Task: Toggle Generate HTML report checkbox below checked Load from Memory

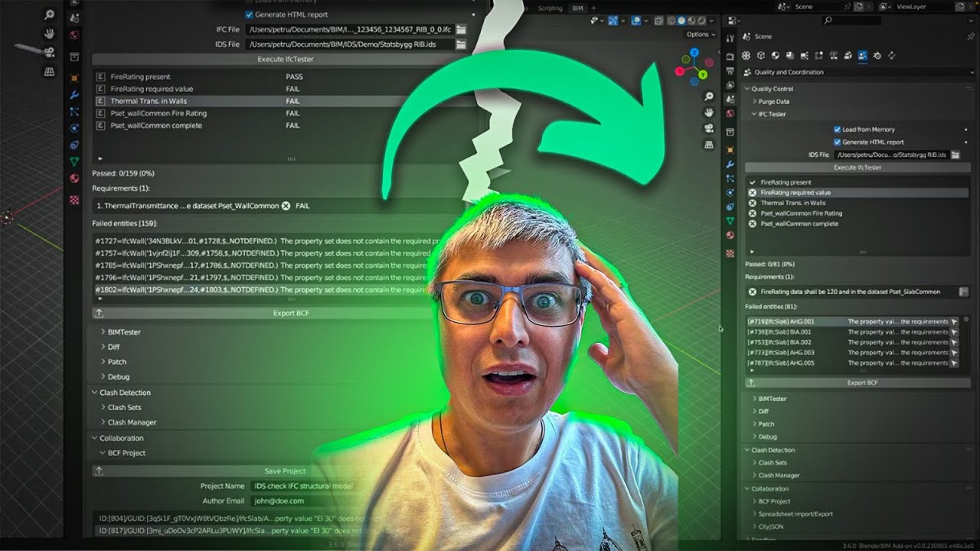Action: tap(838, 142)
